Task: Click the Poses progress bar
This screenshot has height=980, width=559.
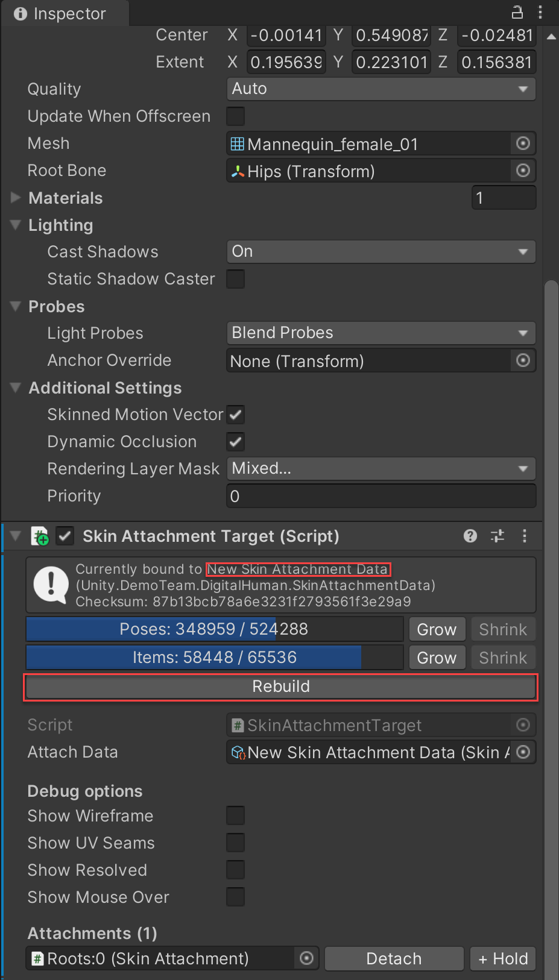Action: coord(214,629)
